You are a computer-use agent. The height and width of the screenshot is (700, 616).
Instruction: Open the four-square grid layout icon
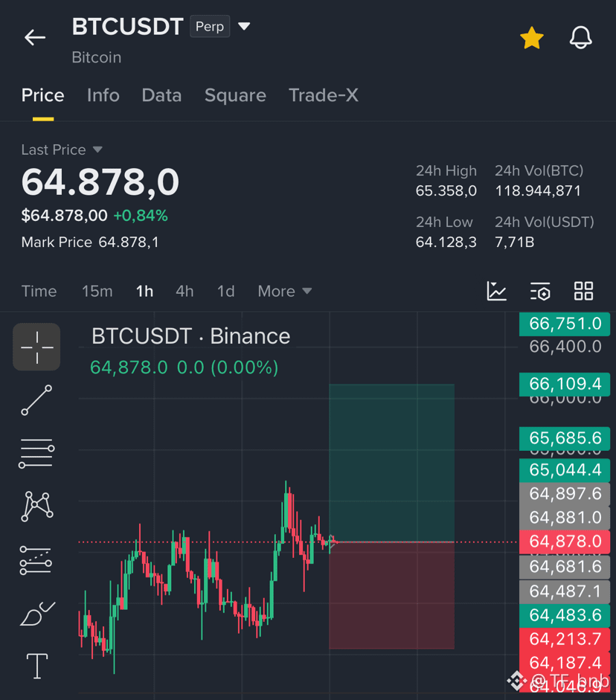coord(583,291)
